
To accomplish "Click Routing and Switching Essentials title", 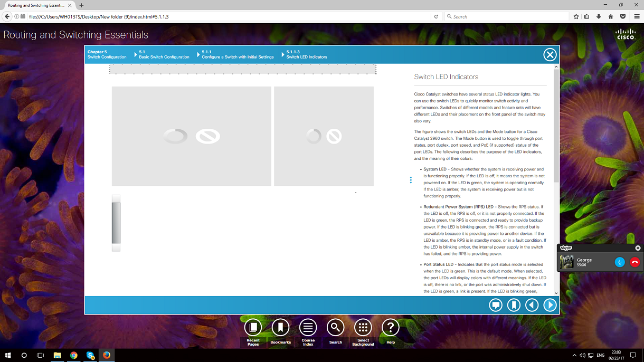I will point(76,35).
